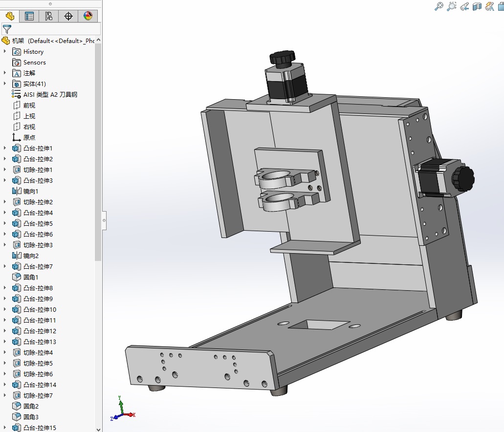Image resolution: width=504 pixels, height=432 pixels.
Task: Click the panel collapse handle on divider
Action: coord(104,220)
